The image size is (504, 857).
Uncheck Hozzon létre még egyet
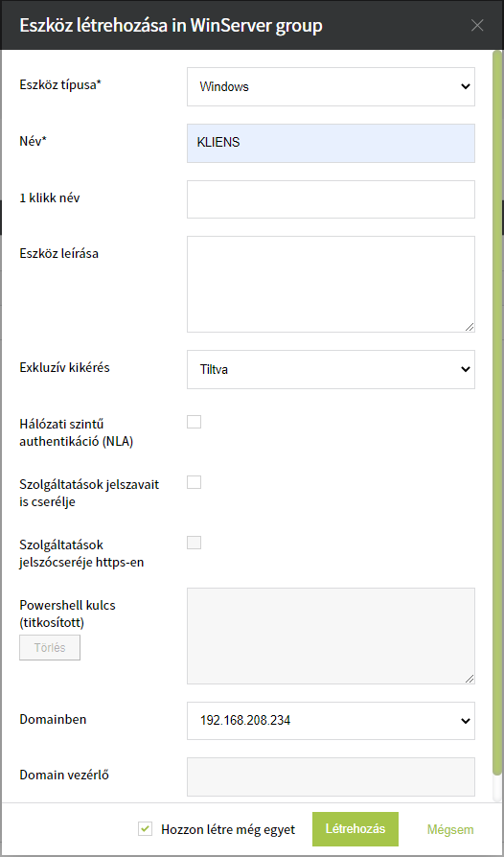pyautogui.click(x=145, y=829)
